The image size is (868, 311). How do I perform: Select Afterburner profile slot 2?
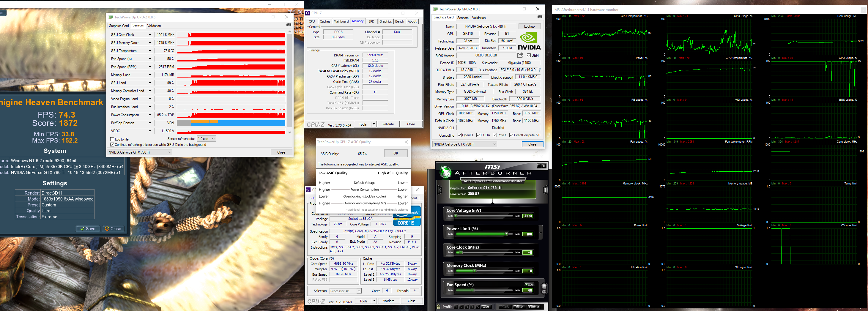coord(461,307)
